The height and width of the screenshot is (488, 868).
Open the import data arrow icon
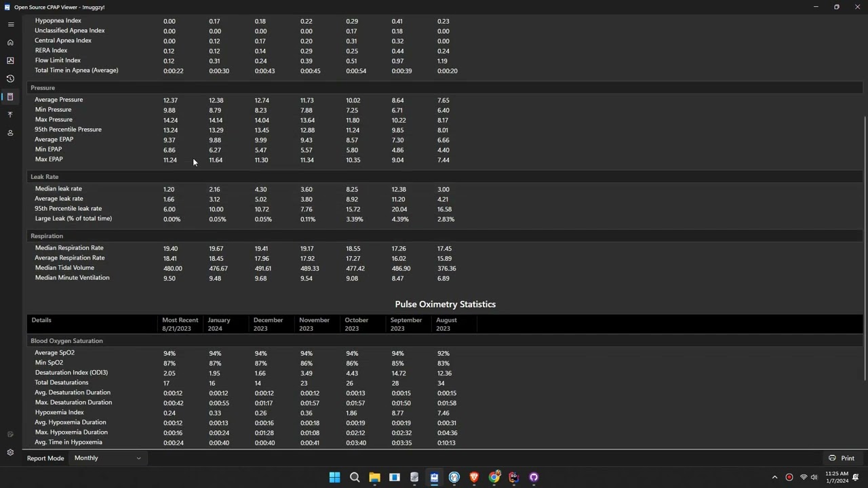[x=10, y=115]
